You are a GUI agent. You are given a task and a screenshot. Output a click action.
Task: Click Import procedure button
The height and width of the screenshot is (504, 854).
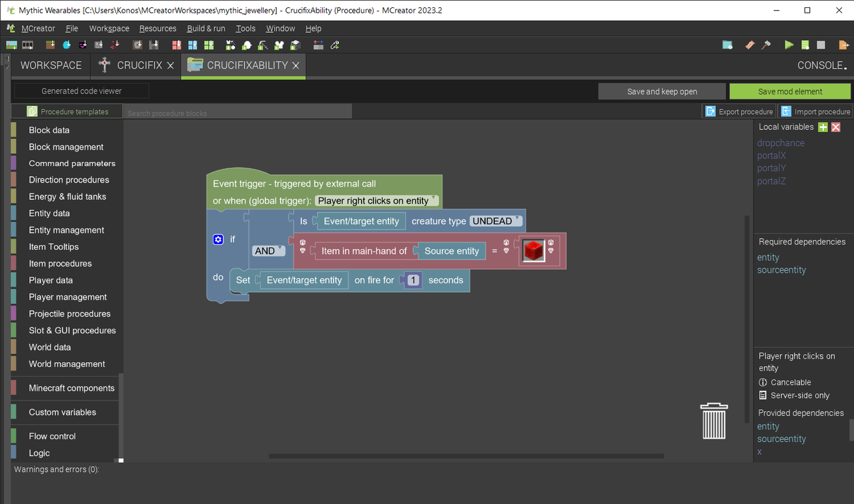tap(815, 111)
